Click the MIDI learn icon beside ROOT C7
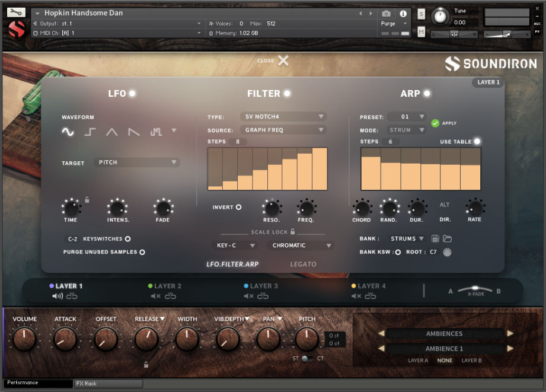The image size is (546, 392). coord(448,251)
